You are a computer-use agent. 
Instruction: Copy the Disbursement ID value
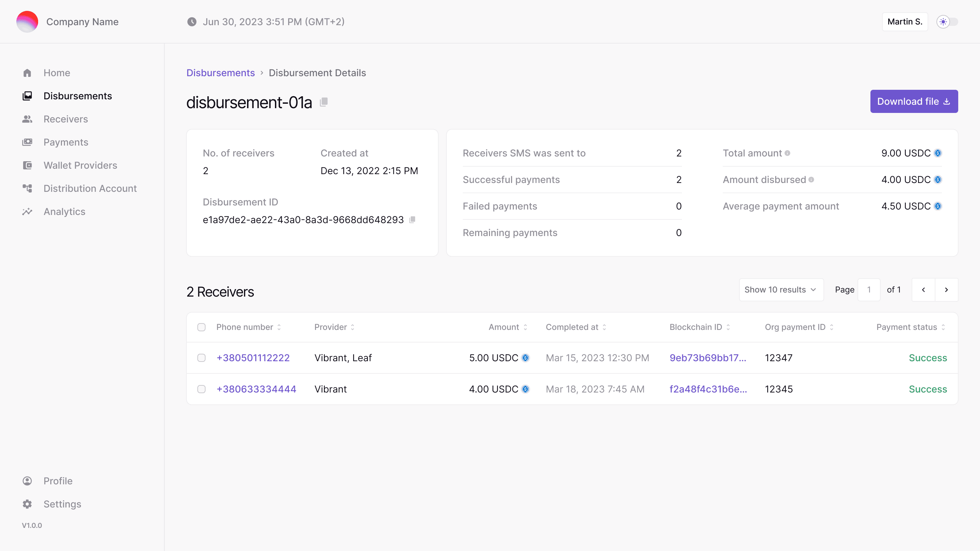click(x=412, y=220)
